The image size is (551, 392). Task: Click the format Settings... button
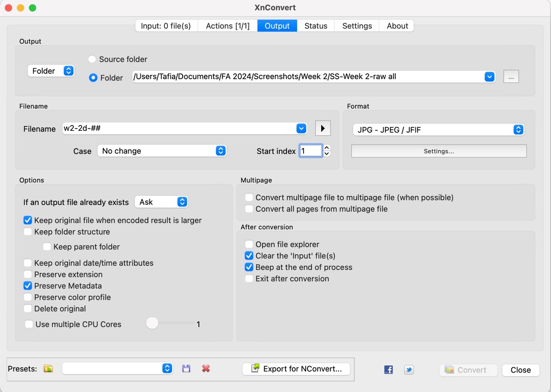(x=439, y=151)
